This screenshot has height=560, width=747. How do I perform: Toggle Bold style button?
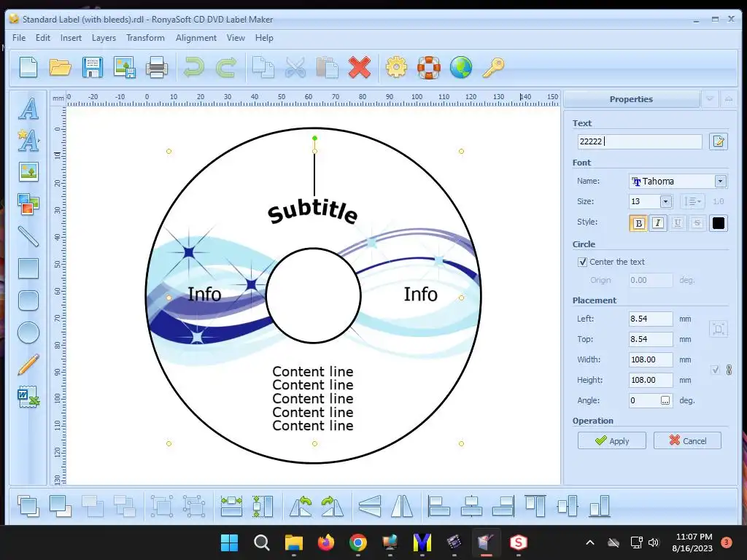click(638, 223)
